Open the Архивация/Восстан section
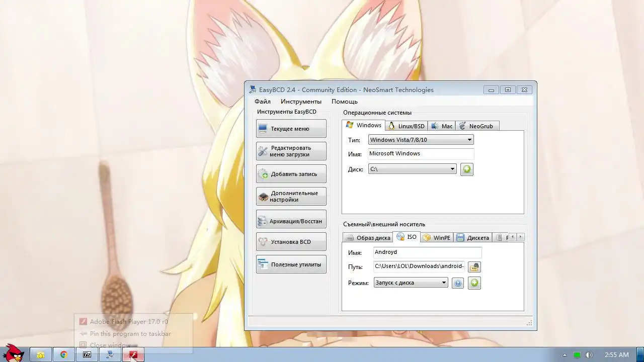This screenshot has height=362, width=644. click(291, 219)
